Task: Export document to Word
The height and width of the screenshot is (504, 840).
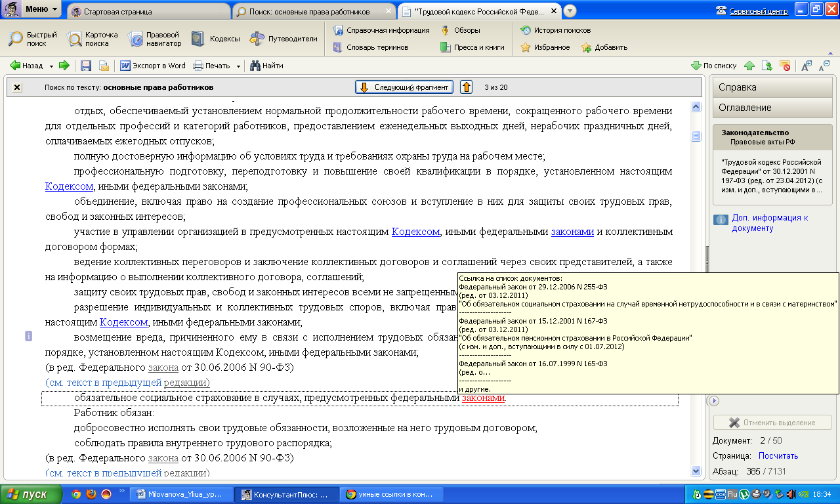Action: pyautogui.click(x=153, y=66)
